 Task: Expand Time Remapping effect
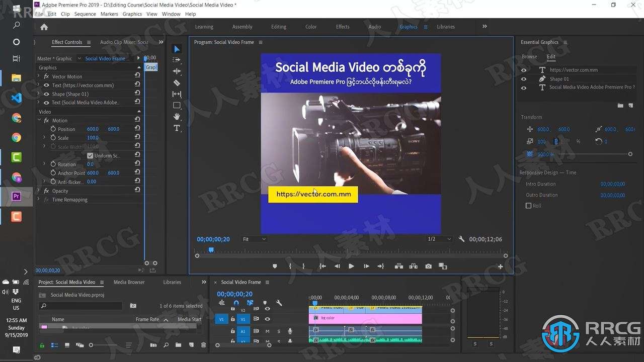tap(38, 200)
